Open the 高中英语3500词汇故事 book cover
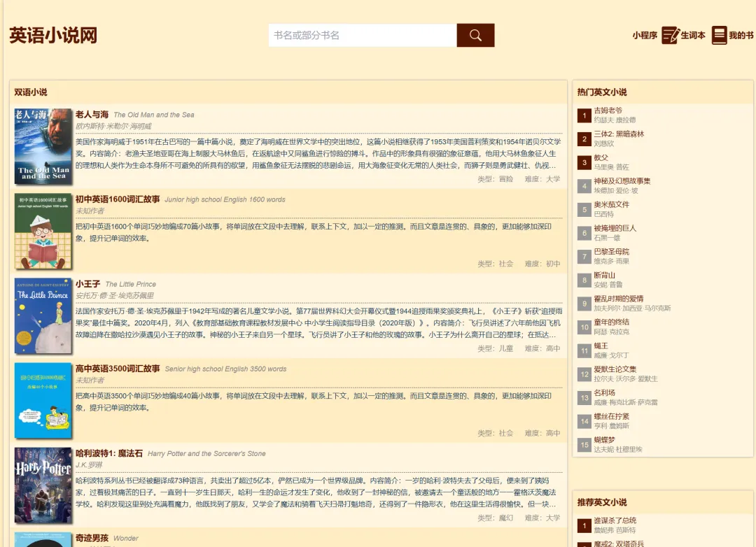The width and height of the screenshot is (756, 547). coord(43,401)
